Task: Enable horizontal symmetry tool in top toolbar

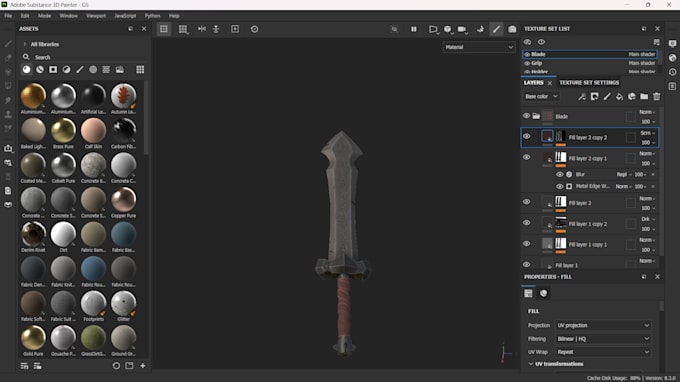Action: pyautogui.click(x=202, y=29)
